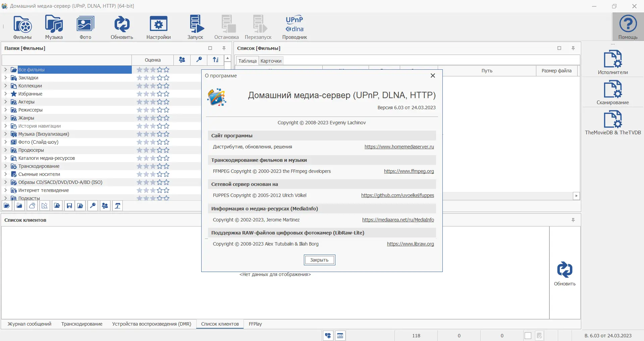644x341 pixels.
Task: Open the ffmpeg.org link
Action: tap(409, 171)
